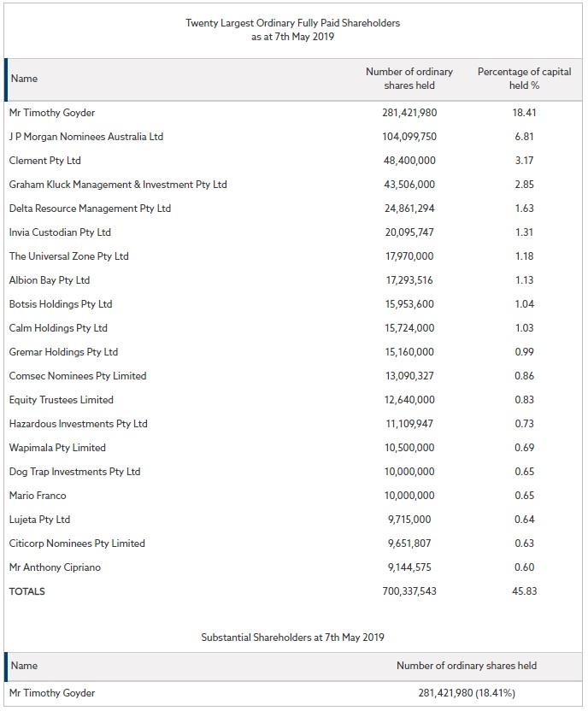588x711 pixels.
Task: Select the TOTALS value 700,337,543
Action: pyautogui.click(x=409, y=591)
